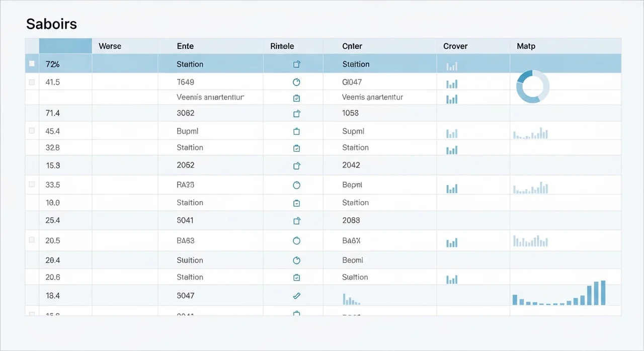This screenshot has width=644, height=351.
Task: Click the timer icon in the 33.5 row
Action: pos(296,185)
